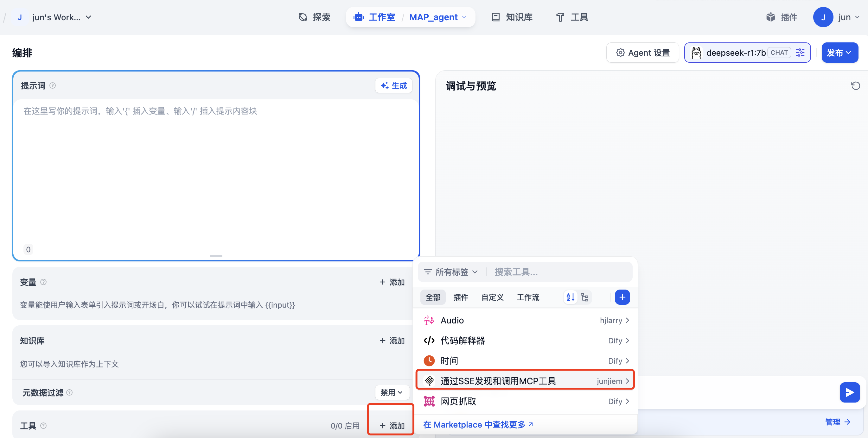The height and width of the screenshot is (438, 868).
Task: Click help icon next to 元数据过滤
Action: click(x=69, y=392)
